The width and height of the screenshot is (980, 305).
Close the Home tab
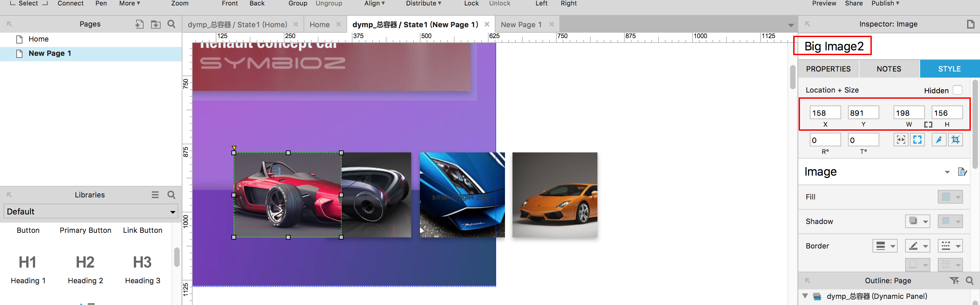pos(338,25)
